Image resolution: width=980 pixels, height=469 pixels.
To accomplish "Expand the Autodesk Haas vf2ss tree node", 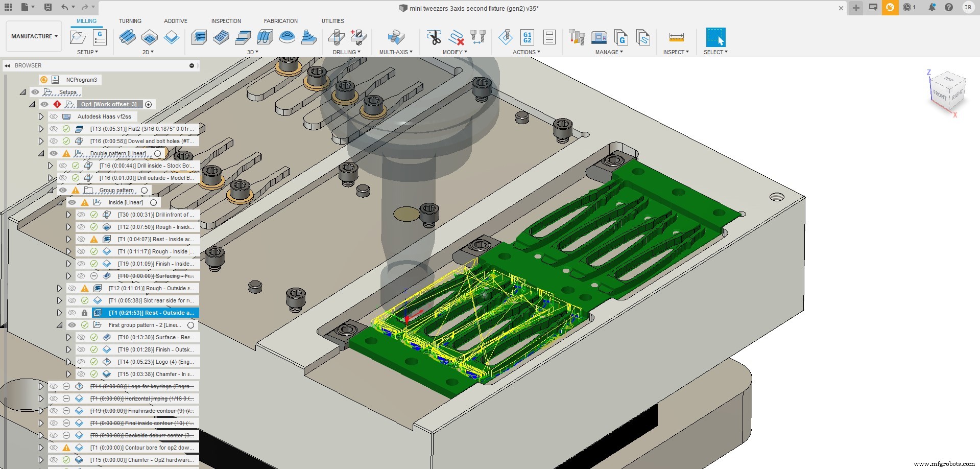I will point(41,116).
